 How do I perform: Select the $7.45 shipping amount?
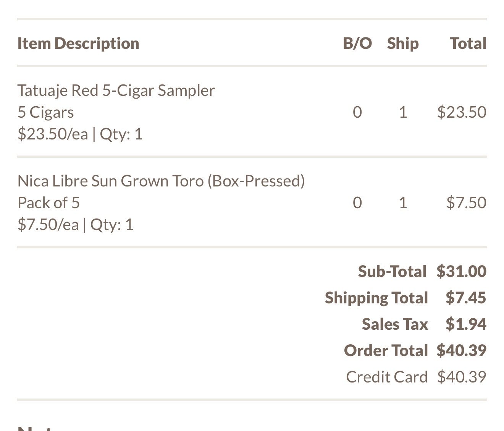pyautogui.click(x=466, y=298)
